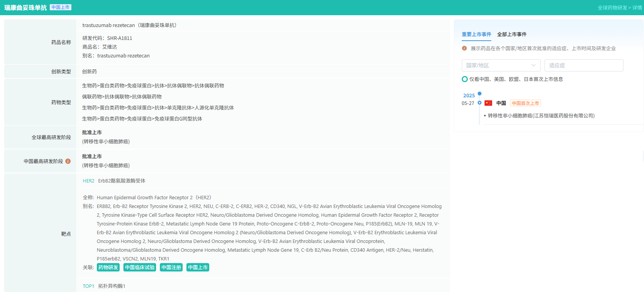Switch to the 全部上市事件 tab

coord(511,34)
